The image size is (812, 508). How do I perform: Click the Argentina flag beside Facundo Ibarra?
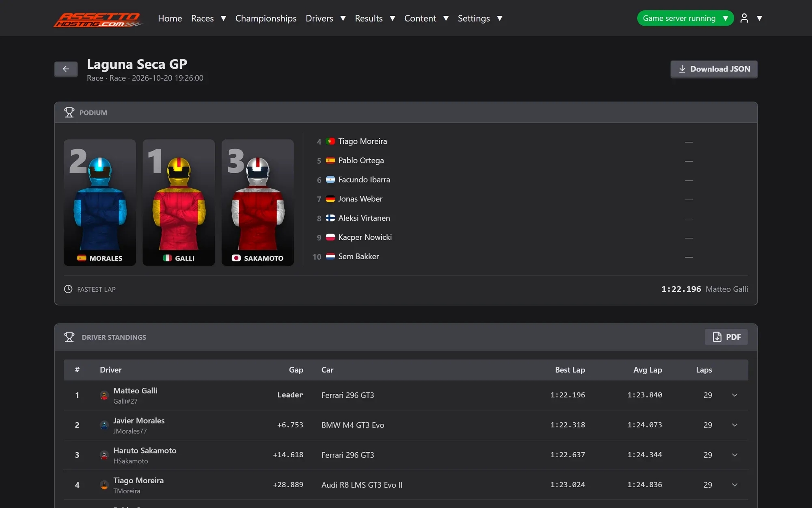(330, 180)
